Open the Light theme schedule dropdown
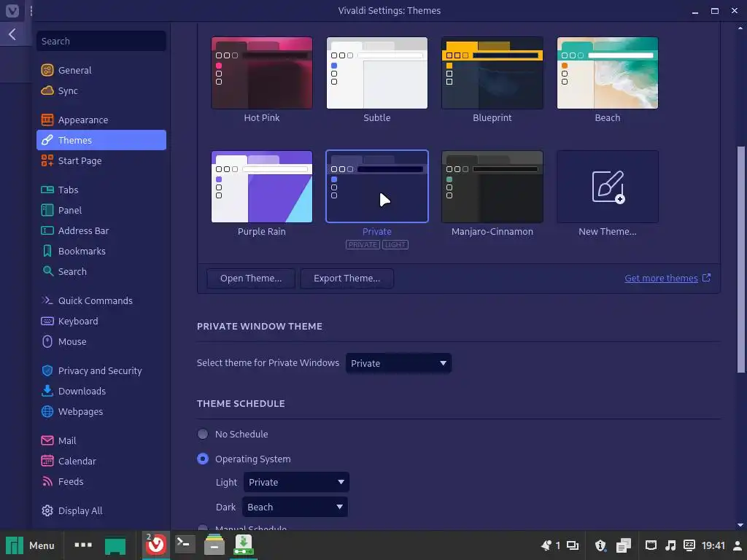 296,483
